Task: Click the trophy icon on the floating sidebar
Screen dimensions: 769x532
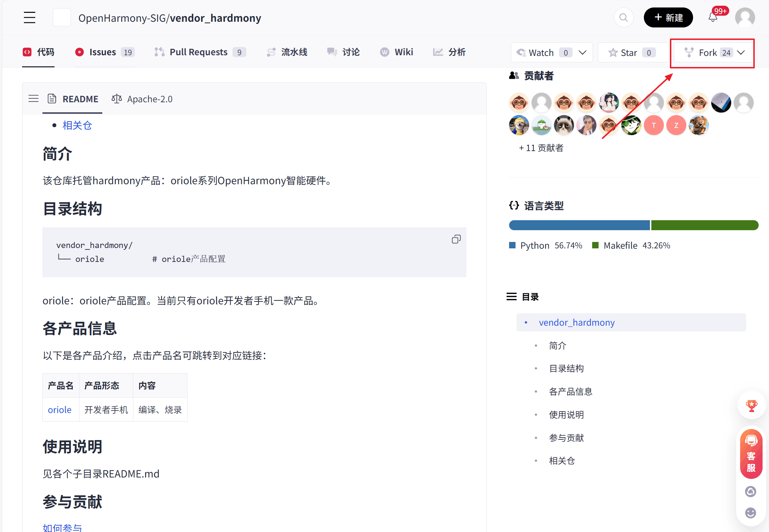Action: coord(751,406)
